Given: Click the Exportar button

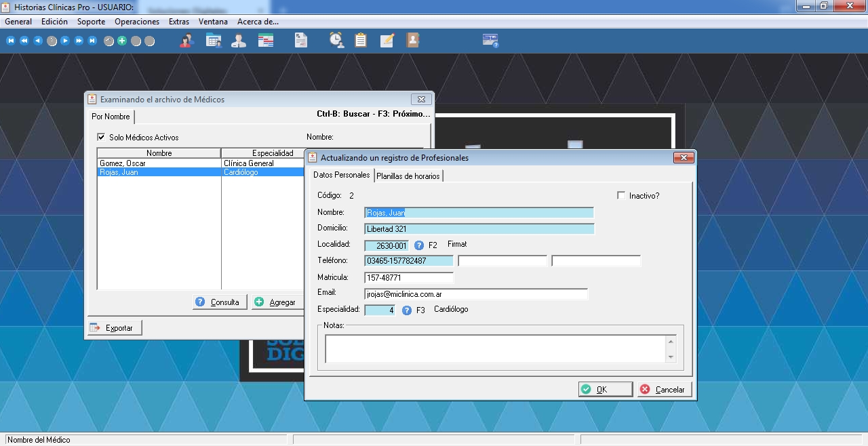Looking at the screenshot, I should click(x=114, y=328).
